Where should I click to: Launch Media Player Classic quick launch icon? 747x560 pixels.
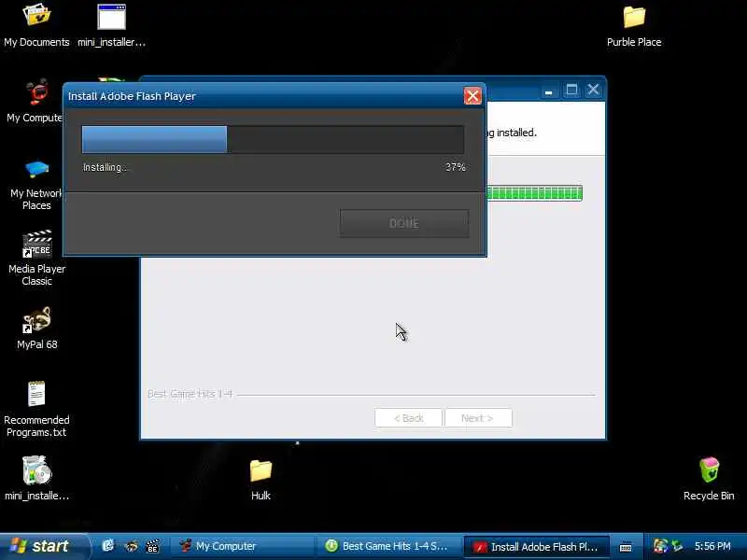pos(152,546)
